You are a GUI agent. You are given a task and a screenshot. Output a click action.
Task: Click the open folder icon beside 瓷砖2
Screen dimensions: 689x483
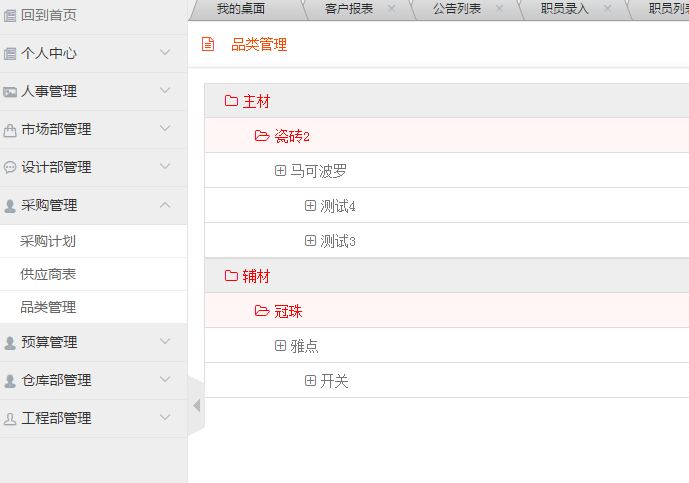tap(262, 136)
